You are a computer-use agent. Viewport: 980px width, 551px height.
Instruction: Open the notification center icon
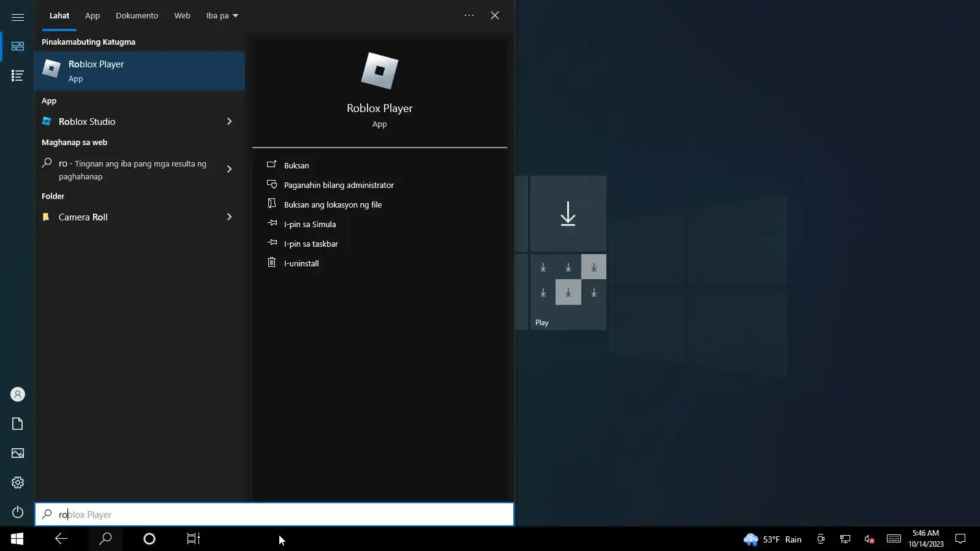click(960, 539)
